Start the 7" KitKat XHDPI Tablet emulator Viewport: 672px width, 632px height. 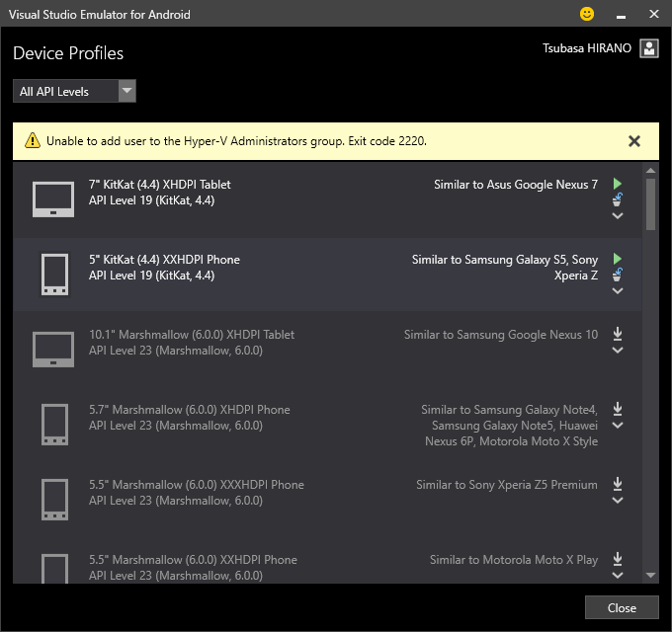pos(618,184)
